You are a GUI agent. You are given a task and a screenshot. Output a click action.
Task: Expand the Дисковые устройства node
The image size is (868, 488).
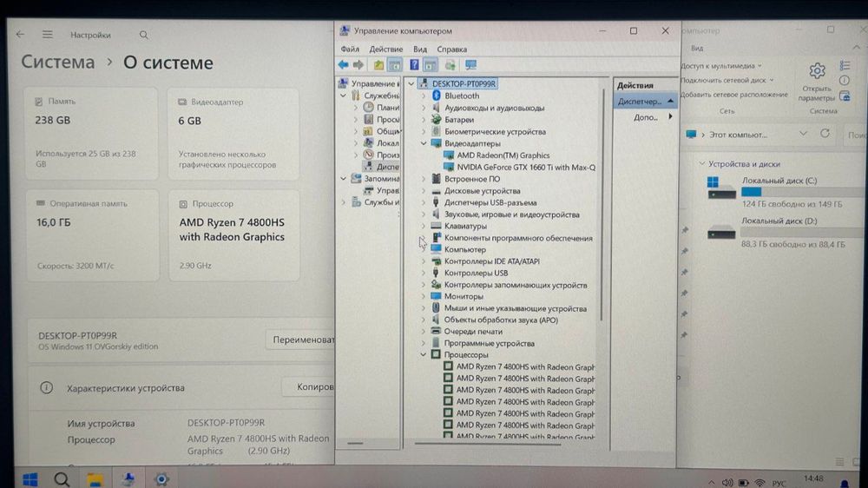(x=424, y=190)
